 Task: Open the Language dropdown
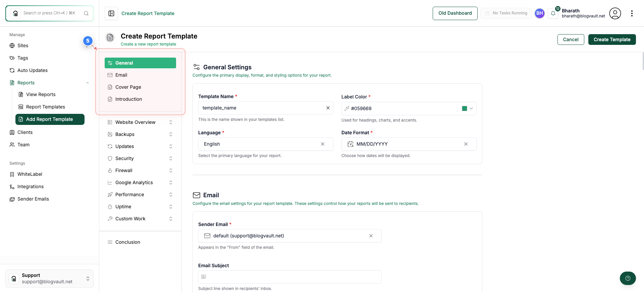266,144
